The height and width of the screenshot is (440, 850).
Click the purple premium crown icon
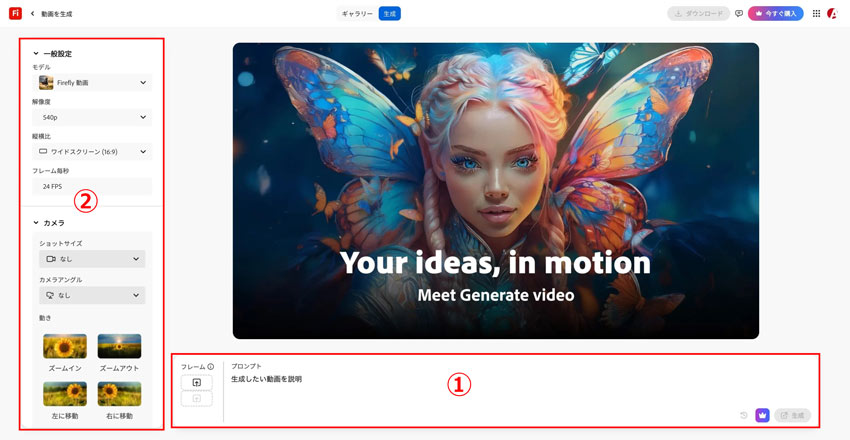762,416
